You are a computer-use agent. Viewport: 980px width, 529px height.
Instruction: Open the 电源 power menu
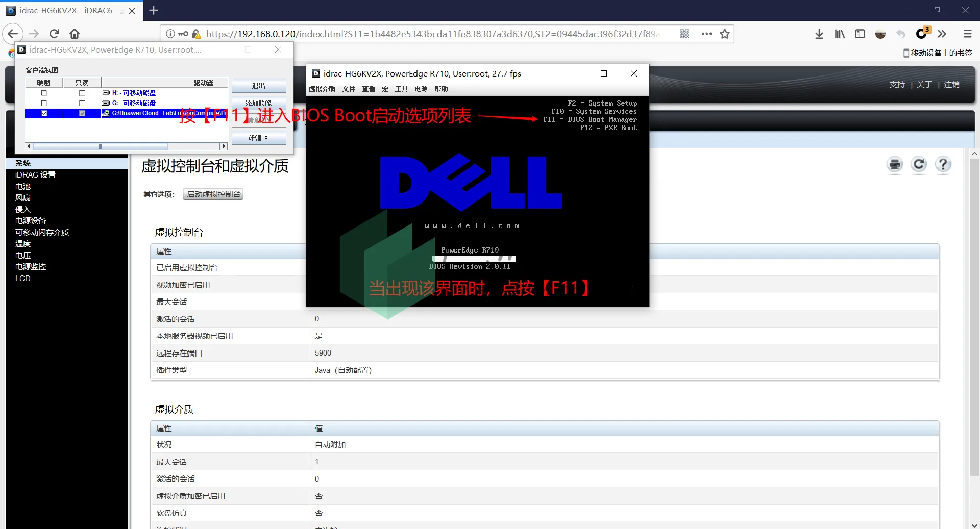421,89
